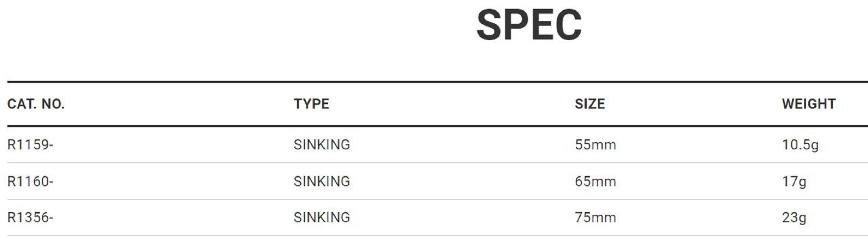The width and height of the screenshot is (868, 244).
Task: Click SINKING in the R1356- row
Action: [x=322, y=217]
